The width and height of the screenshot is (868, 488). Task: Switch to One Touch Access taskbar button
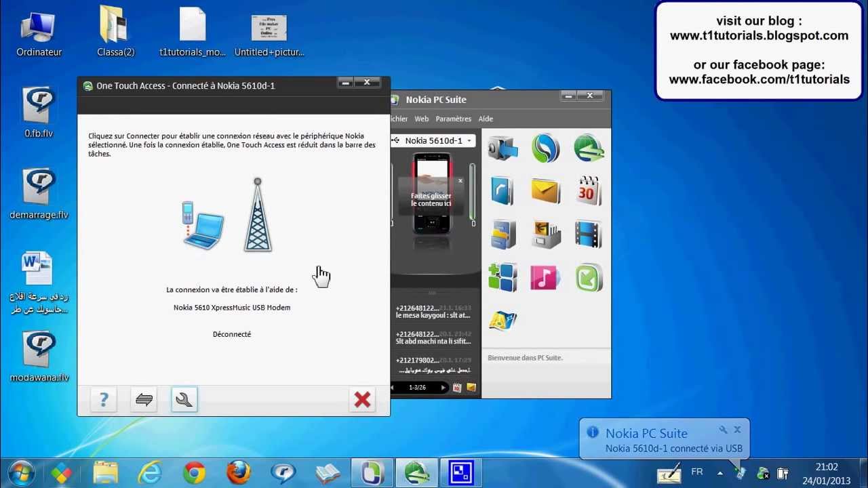(416, 472)
